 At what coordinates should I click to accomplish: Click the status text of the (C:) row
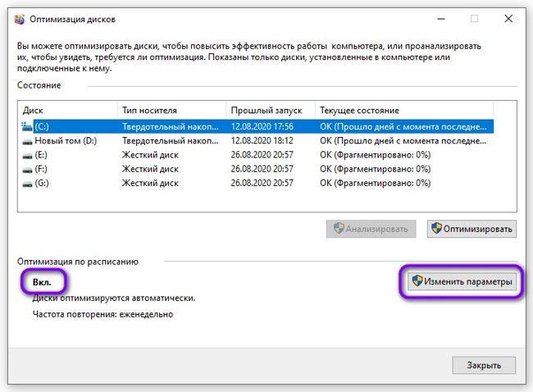(x=403, y=126)
